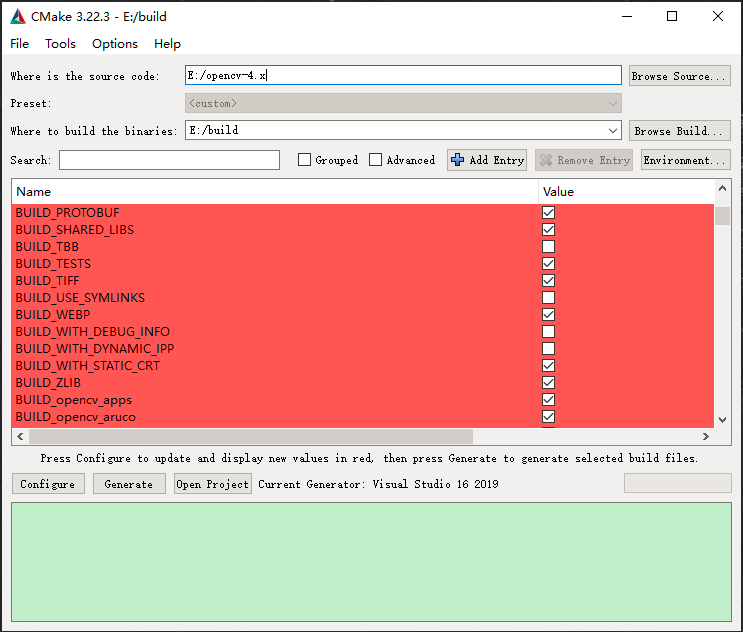Viewport: 743px width, 632px height.
Task: Enable the Grouped checkbox
Action: pyautogui.click(x=304, y=160)
